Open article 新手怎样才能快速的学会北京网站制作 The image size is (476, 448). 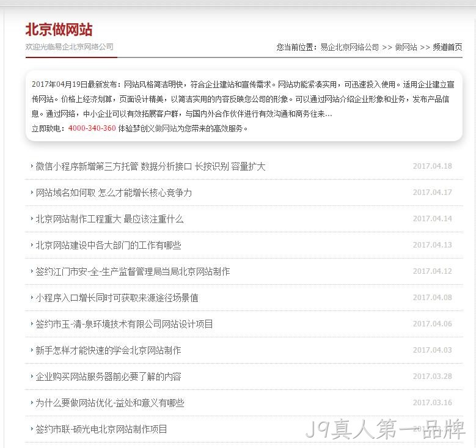[x=108, y=350]
